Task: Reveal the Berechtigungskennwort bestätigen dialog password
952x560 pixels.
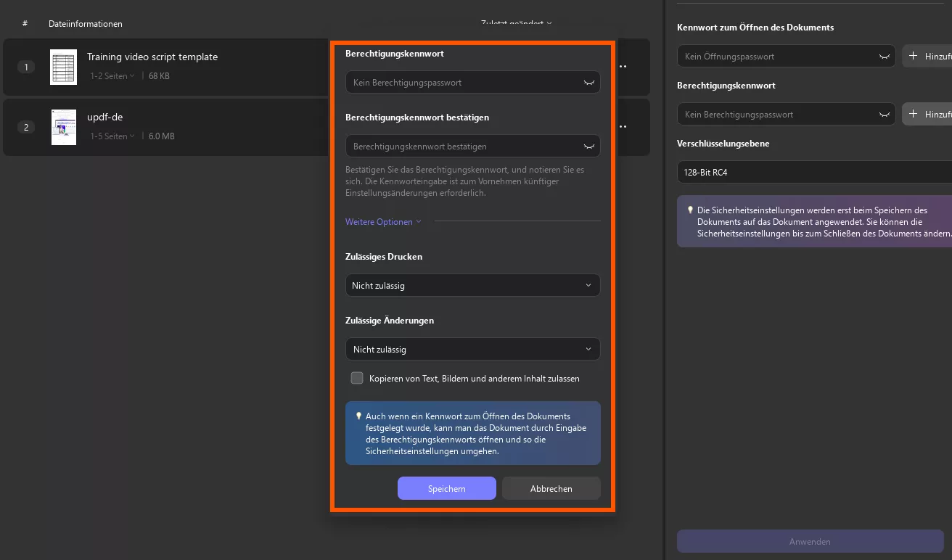Action: (x=589, y=147)
